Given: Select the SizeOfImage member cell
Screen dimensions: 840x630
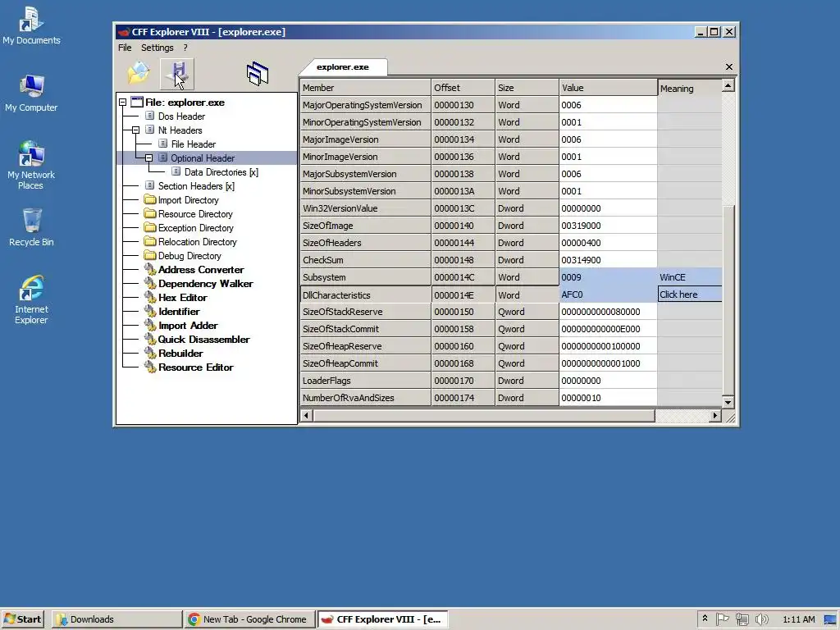Looking at the screenshot, I should pyautogui.click(x=365, y=226).
